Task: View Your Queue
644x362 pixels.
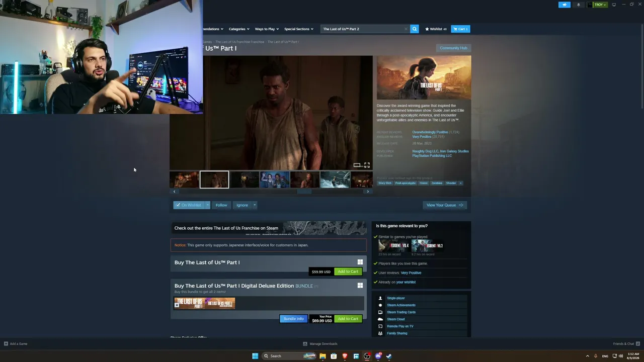Action: pos(445,205)
